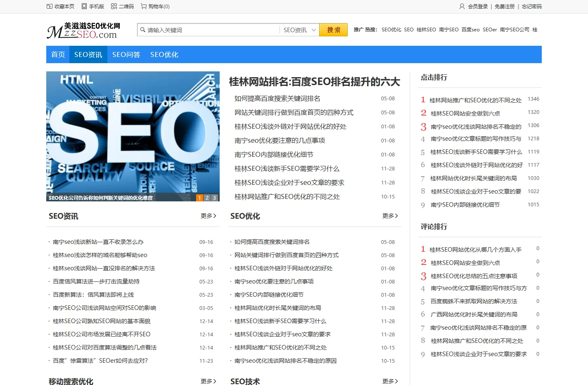Open click-rank item 9 南宁SEO内部链接优化细节
Viewport: 588px width, 385px height.
tap(465, 205)
